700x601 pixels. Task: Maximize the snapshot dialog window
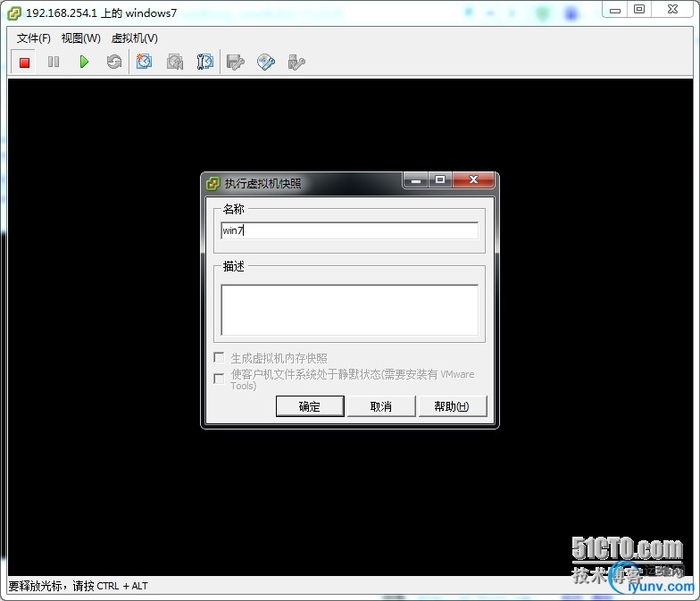(440, 179)
